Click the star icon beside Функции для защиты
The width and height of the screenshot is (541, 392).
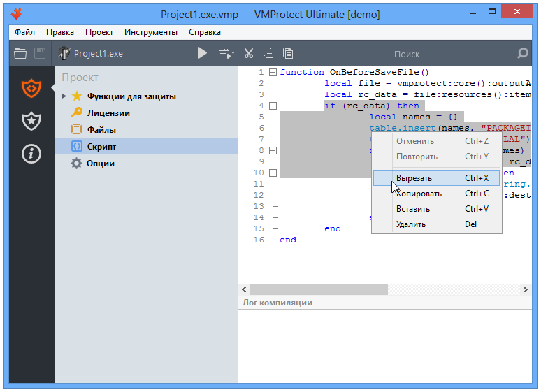(77, 96)
